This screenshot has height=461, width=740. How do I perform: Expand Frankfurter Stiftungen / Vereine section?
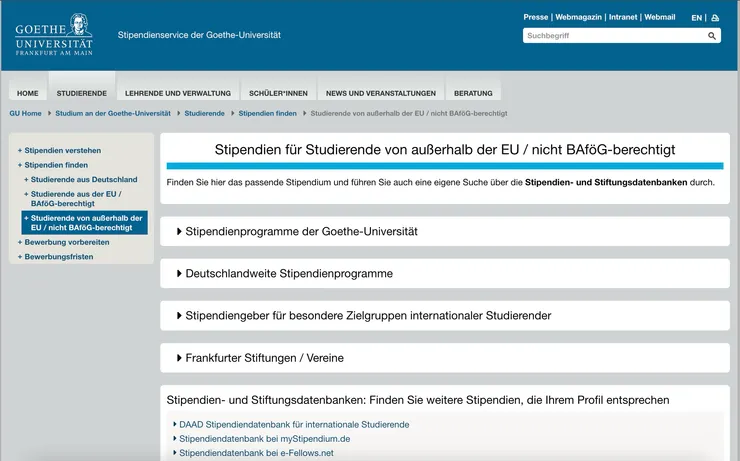[445, 358]
